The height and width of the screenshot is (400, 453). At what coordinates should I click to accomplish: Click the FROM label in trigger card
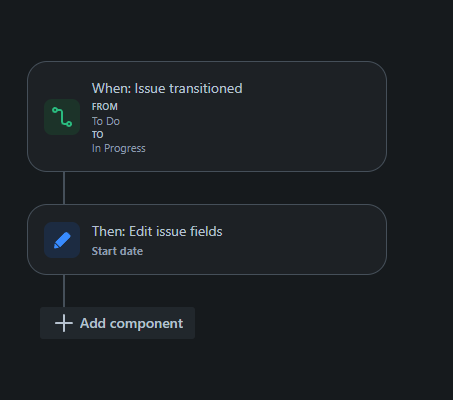click(x=105, y=107)
